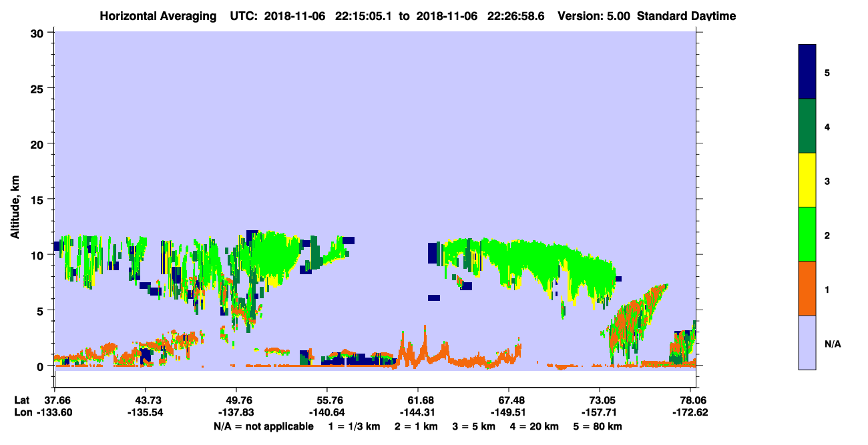Click the 'Lat' row label
The height and width of the screenshot is (445, 868).
click(21, 400)
